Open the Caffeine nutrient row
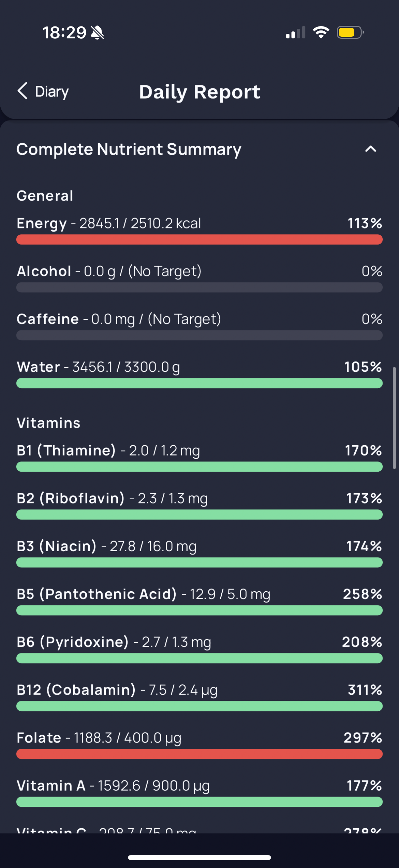399x868 pixels. pyautogui.click(x=199, y=326)
